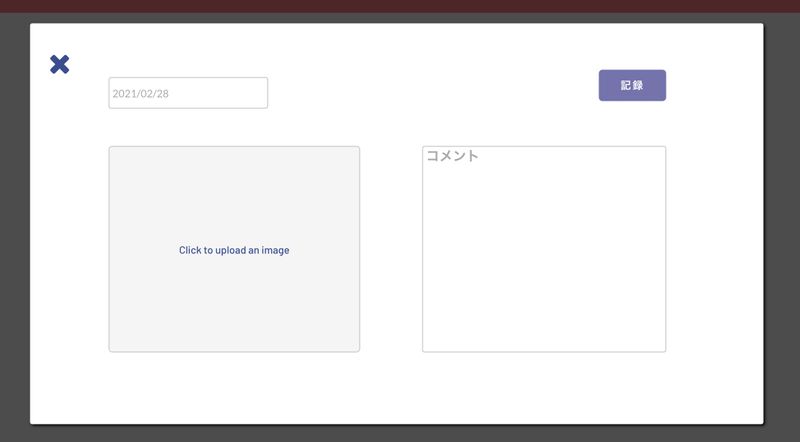Focus the コメント text area

coord(544,249)
